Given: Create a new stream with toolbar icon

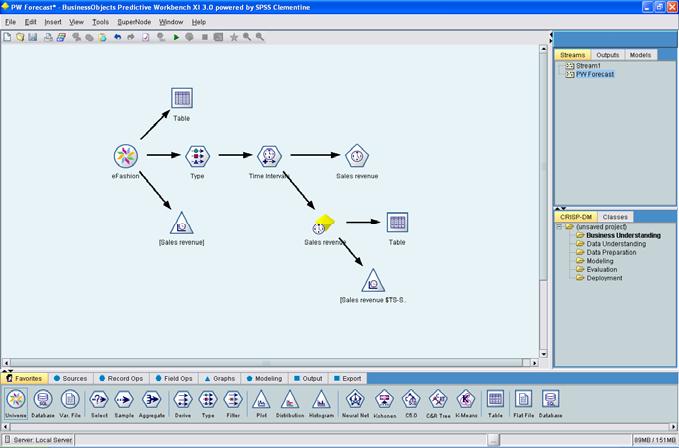Looking at the screenshot, I should pyautogui.click(x=7, y=37).
